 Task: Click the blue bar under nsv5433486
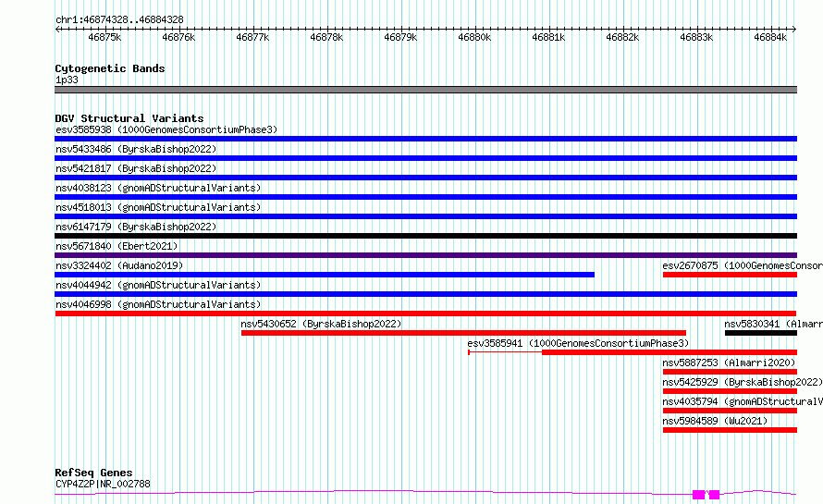425,158
